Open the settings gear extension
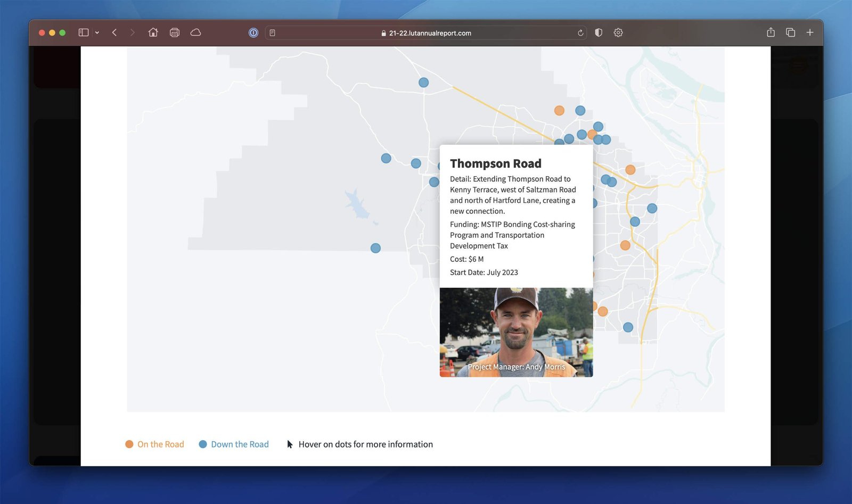The width and height of the screenshot is (852, 504). [x=618, y=32]
